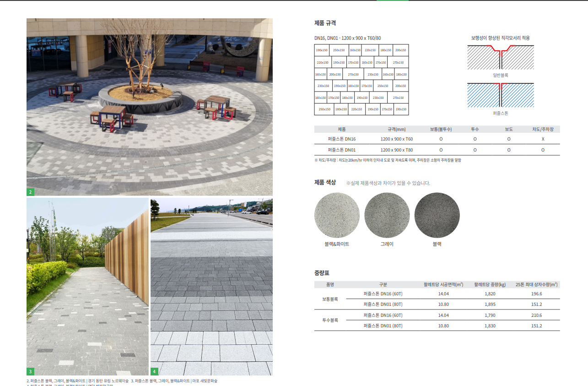Click the 일반블록 hatched edge diagram
The width and height of the screenshot is (588, 386).
click(500, 57)
